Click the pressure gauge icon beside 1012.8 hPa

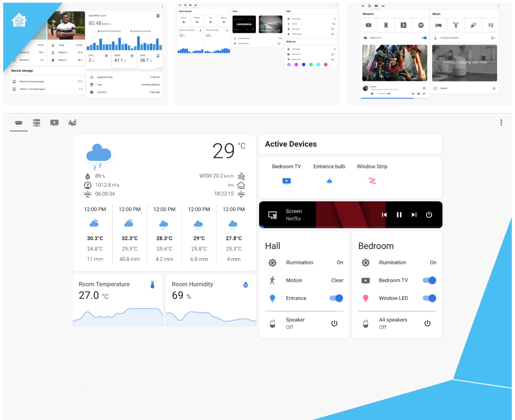(x=88, y=185)
